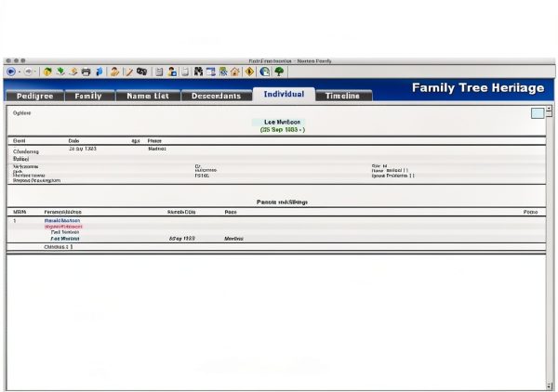Click the binoculars search icon
Screen dimensions: 558x392
142,72
